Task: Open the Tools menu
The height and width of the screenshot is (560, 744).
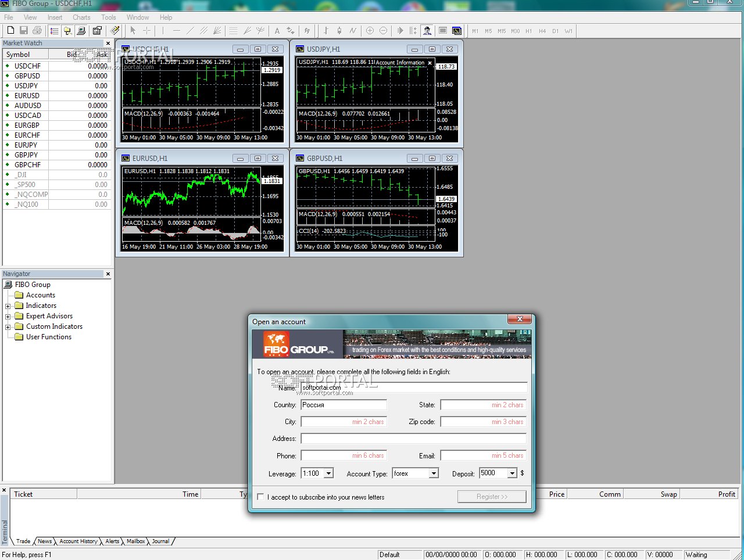Action: tap(109, 17)
